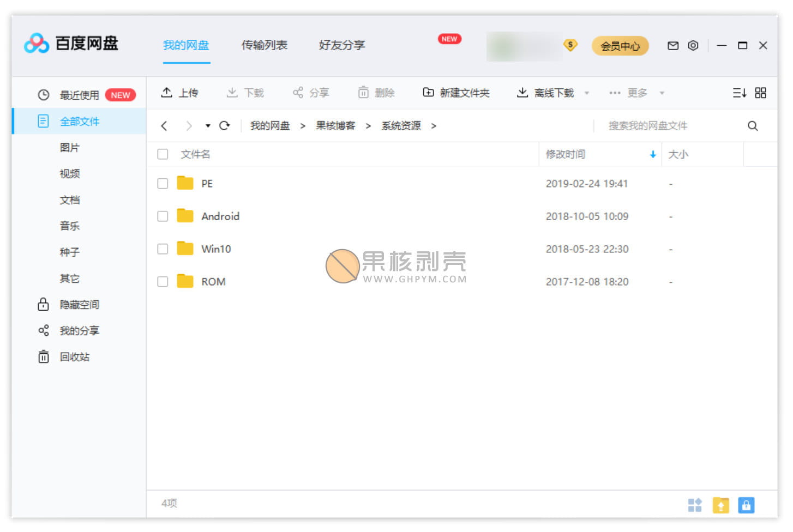Click the 删除 delete toolbar item

pos(376,93)
